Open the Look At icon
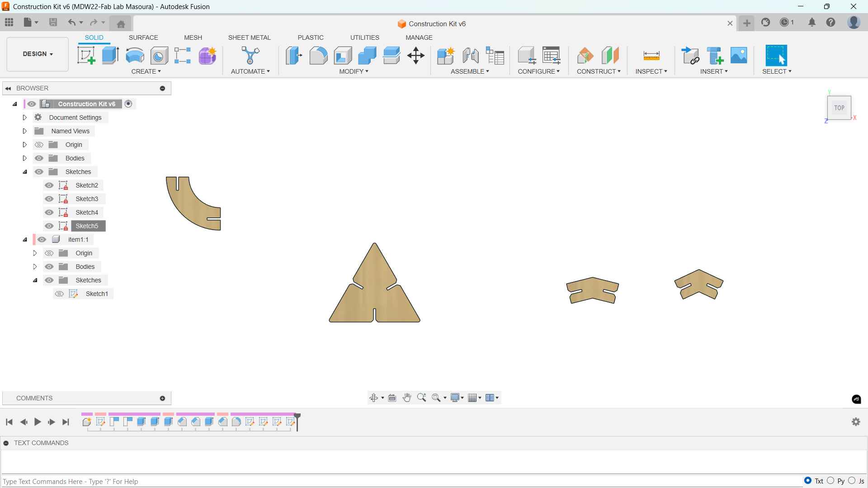 click(392, 398)
